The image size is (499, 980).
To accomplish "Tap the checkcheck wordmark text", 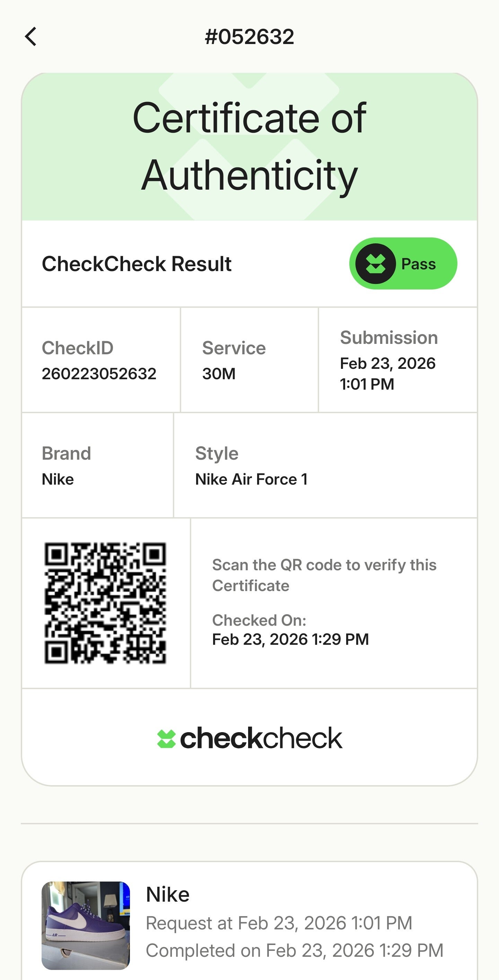I will tap(261, 738).
